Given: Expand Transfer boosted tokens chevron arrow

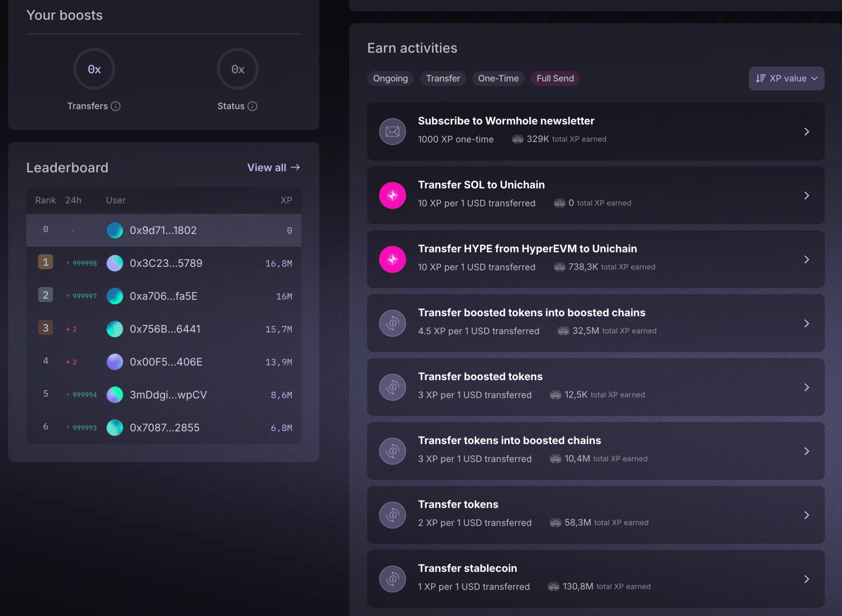Looking at the screenshot, I should pos(806,387).
